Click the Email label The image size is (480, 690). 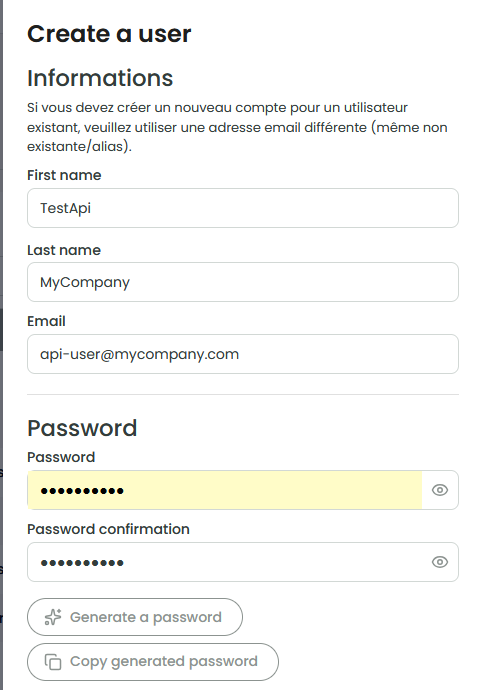click(46, 321)
